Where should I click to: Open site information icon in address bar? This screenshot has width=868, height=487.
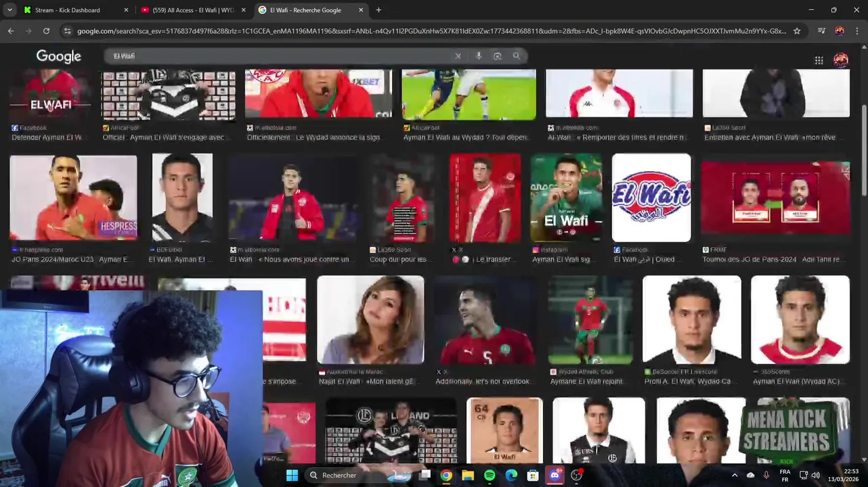67,31
